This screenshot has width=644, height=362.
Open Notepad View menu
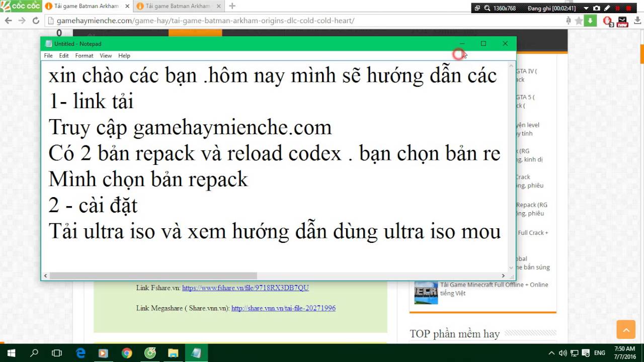pos(106,56)
